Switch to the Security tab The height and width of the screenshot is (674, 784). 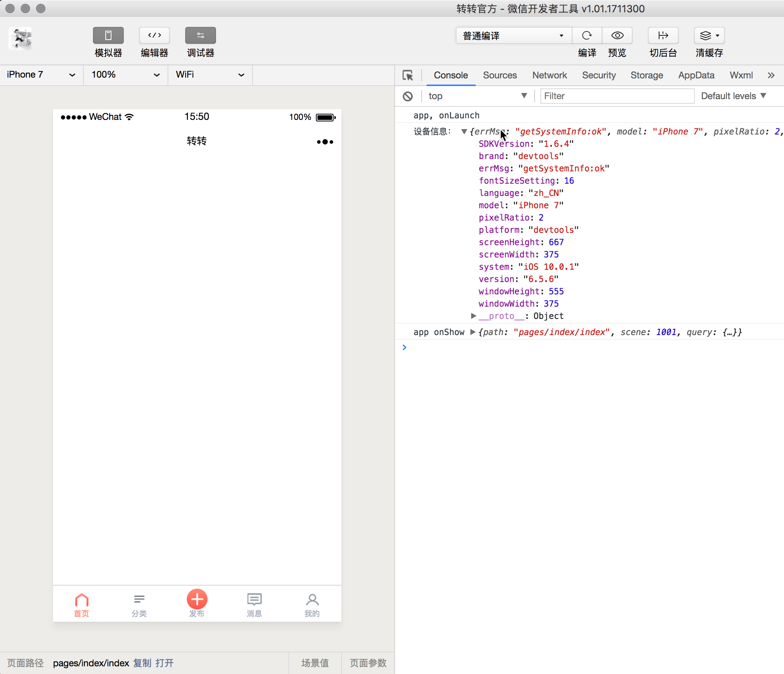[x=599, y=75]
